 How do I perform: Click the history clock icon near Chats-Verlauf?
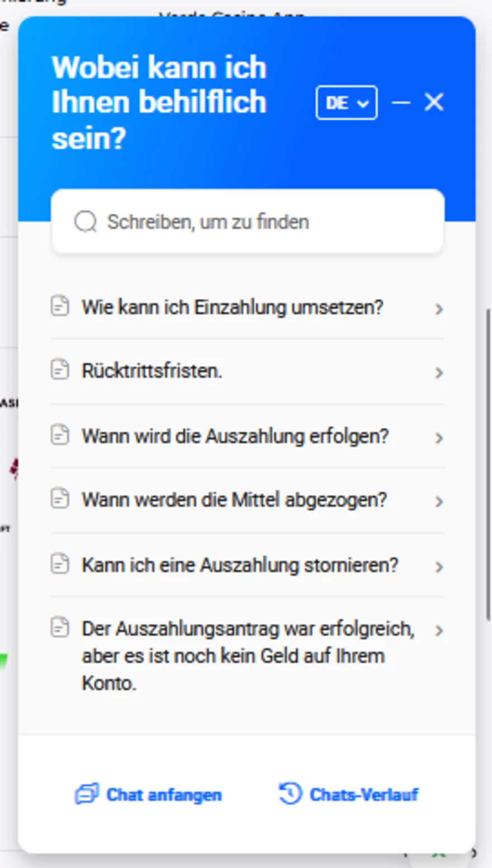(x=290, y=794)
